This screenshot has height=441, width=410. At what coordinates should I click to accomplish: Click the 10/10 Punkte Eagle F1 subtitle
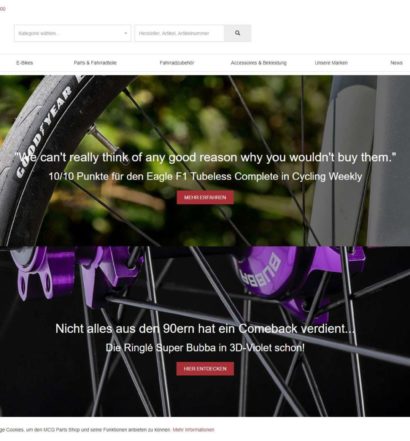(205, 176)
